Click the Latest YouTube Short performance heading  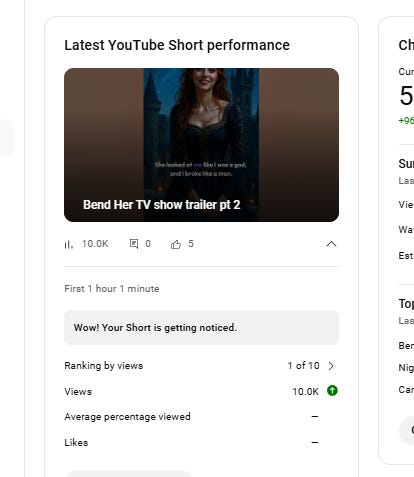coord(177,45)
